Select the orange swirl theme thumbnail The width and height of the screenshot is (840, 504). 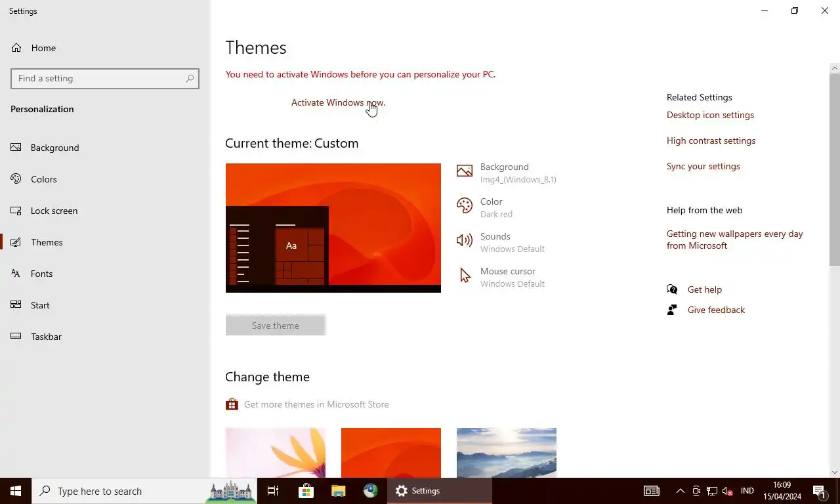(x=391, y=453)
